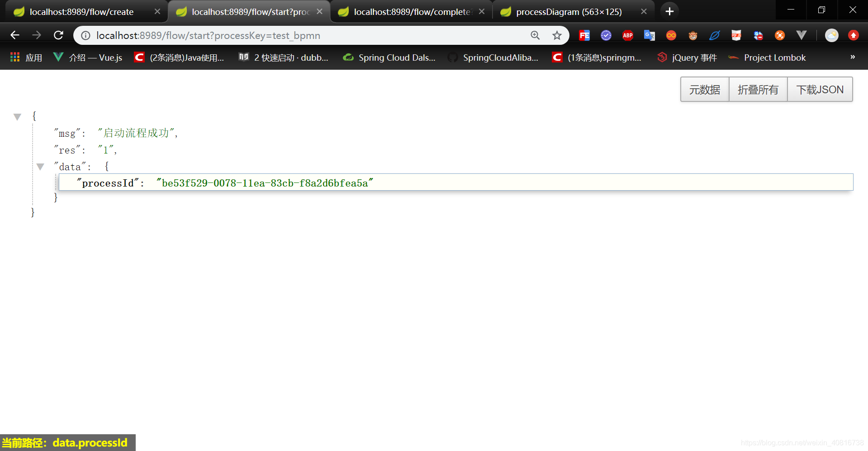Open the (2条消息)Java使用 bookmark
Screen dimensions: 868x451
[179, 58]
